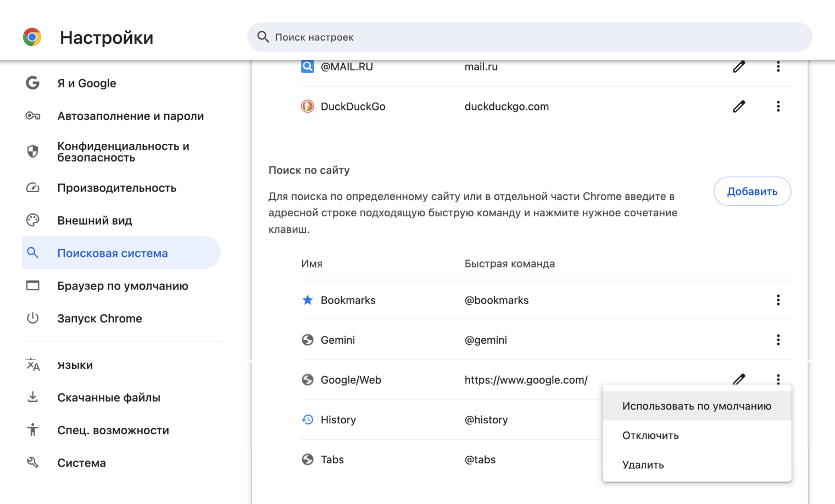This screenshot has height=504, width=835.
Task: Click the star icon beside Bookmarks
Action: click(308, 300)
